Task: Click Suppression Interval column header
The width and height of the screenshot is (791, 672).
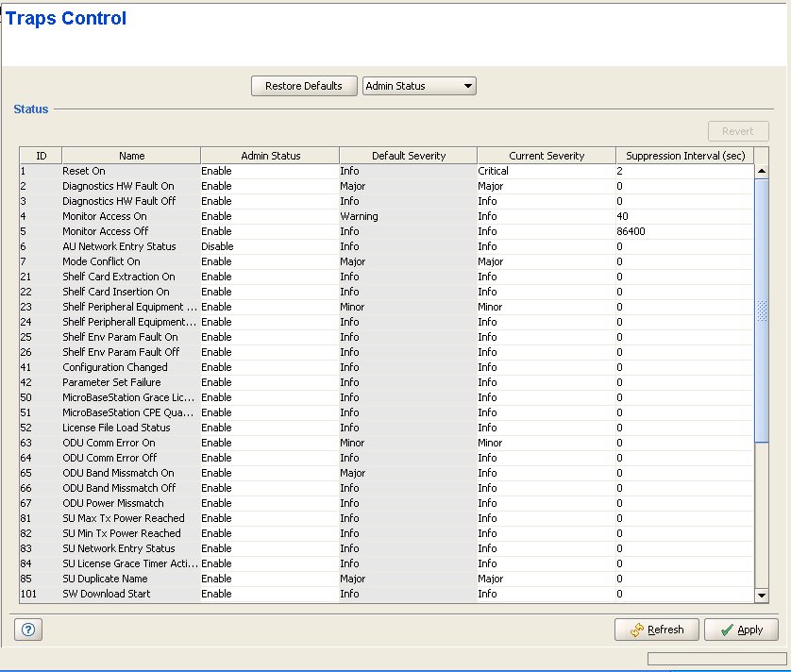Action: coord(684,156)
